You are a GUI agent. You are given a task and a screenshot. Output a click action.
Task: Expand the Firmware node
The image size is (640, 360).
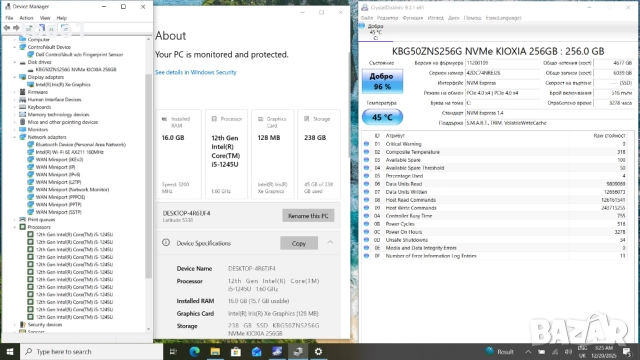(x=15, y=92)
